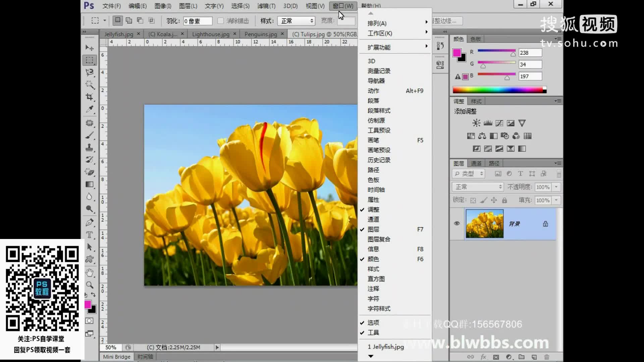Screen dimensions: 644x362
Task: Select the Spot Healing Brush tool
Action: click(89, 123)
